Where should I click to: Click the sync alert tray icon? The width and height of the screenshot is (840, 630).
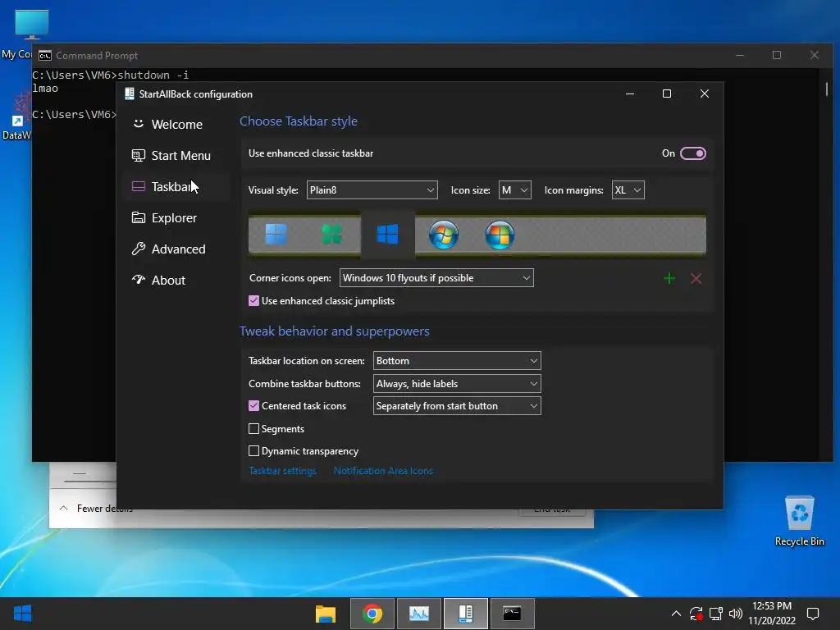tap(696, 614)
